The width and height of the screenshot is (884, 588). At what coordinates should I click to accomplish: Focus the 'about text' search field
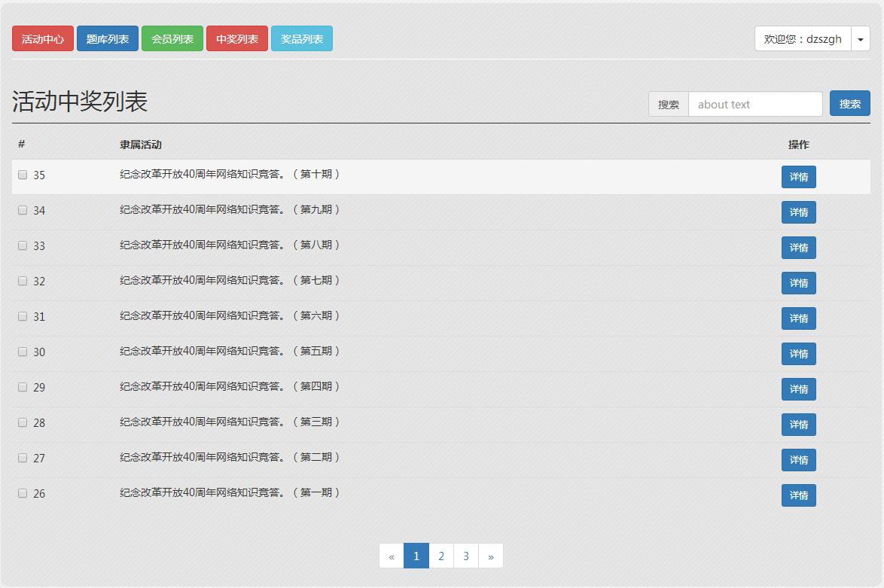755,105
